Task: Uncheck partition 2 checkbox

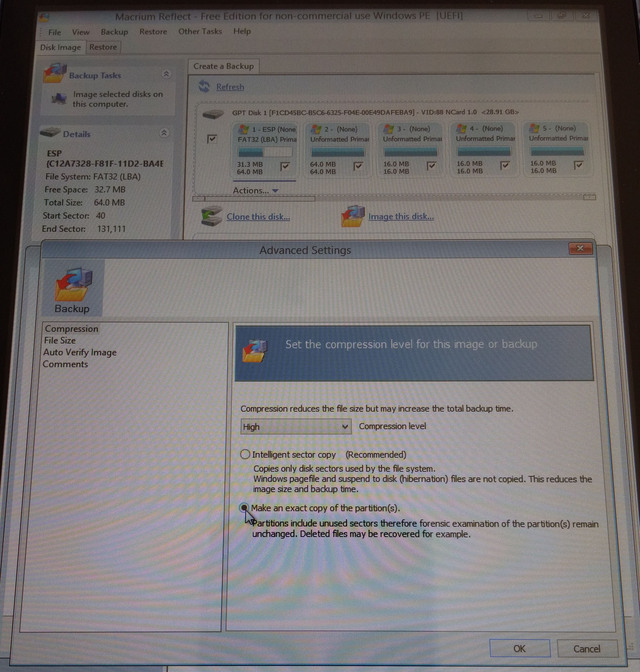Action: pos(358,166)
